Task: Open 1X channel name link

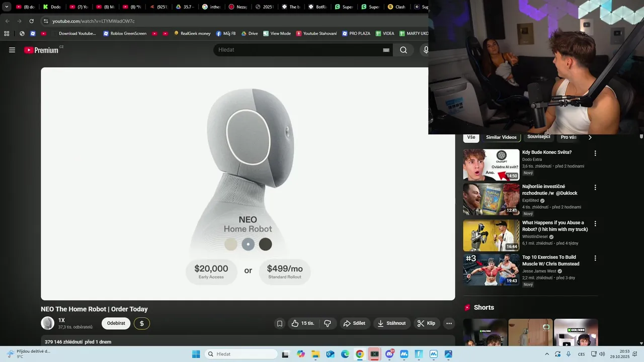Action: [61, 320]
